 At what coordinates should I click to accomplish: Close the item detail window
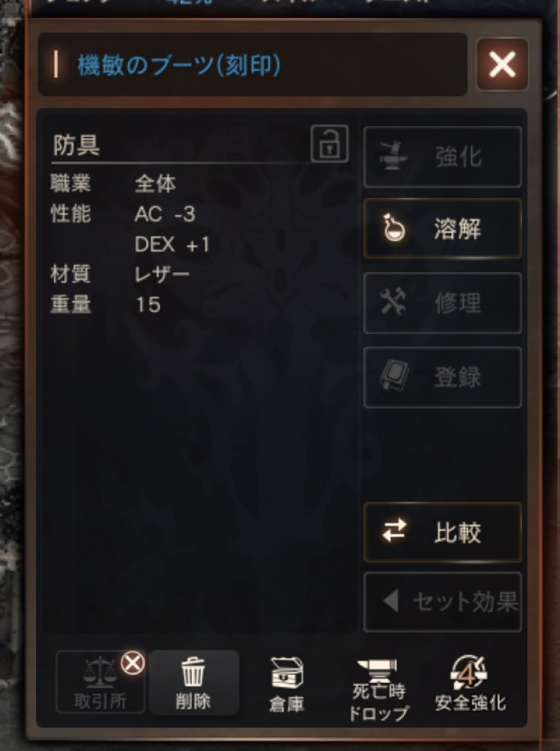click(502, 64)
